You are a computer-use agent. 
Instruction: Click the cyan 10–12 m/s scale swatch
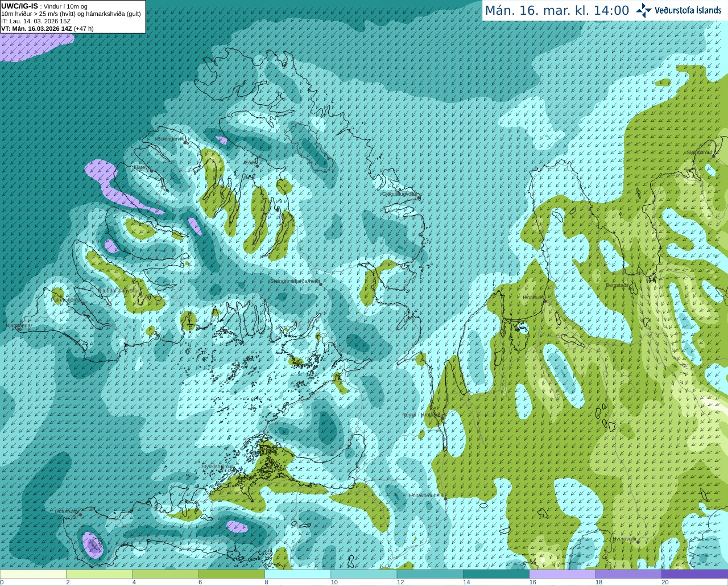click(364, 574)
